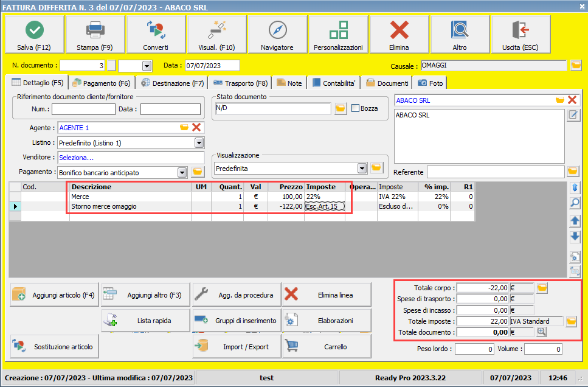Open the Navigatore compass tool
588x387 pixels.
tap(277, 35)
